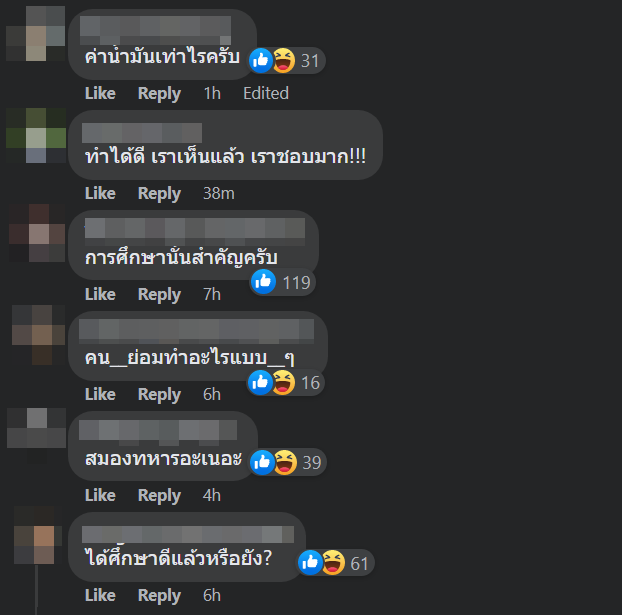Open the top commenter's blurred profile picture
This screenshot has height=615, width=622.
click(36, 33)
